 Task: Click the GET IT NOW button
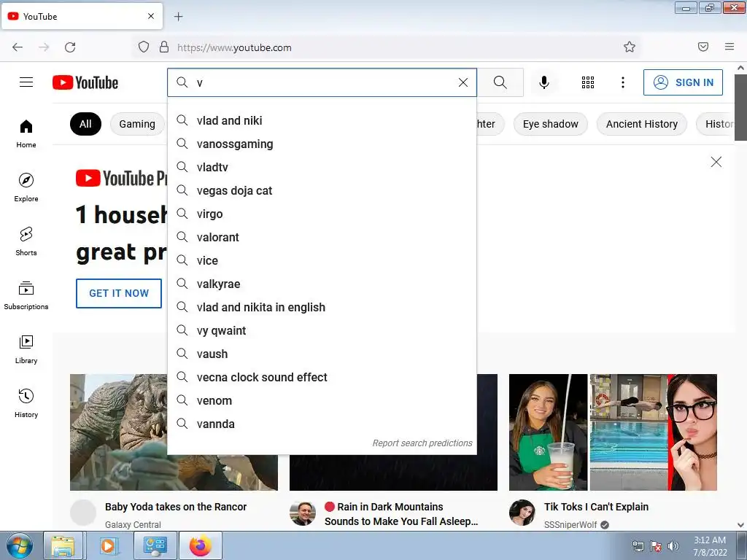coord(119,293)
